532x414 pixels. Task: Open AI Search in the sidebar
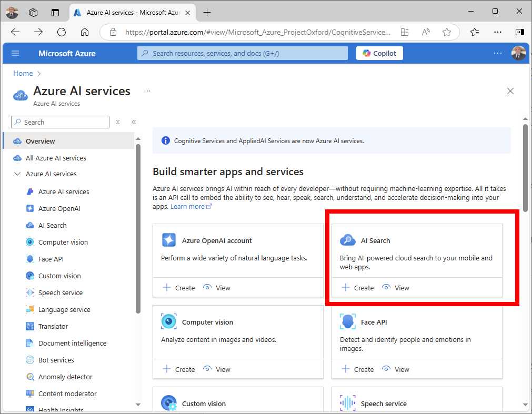(x=52, y=226)
